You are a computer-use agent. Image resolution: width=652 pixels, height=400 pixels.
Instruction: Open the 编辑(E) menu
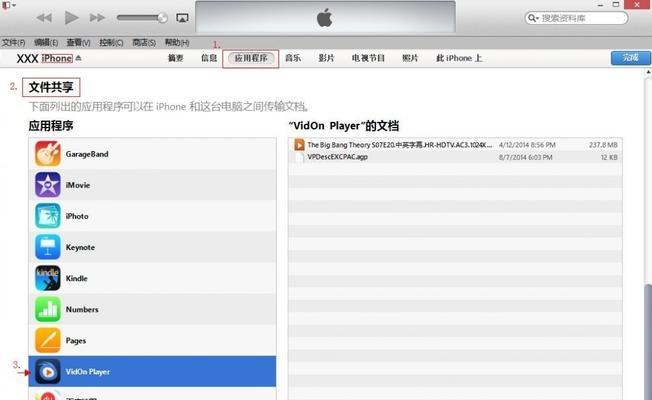pos(46,42)
